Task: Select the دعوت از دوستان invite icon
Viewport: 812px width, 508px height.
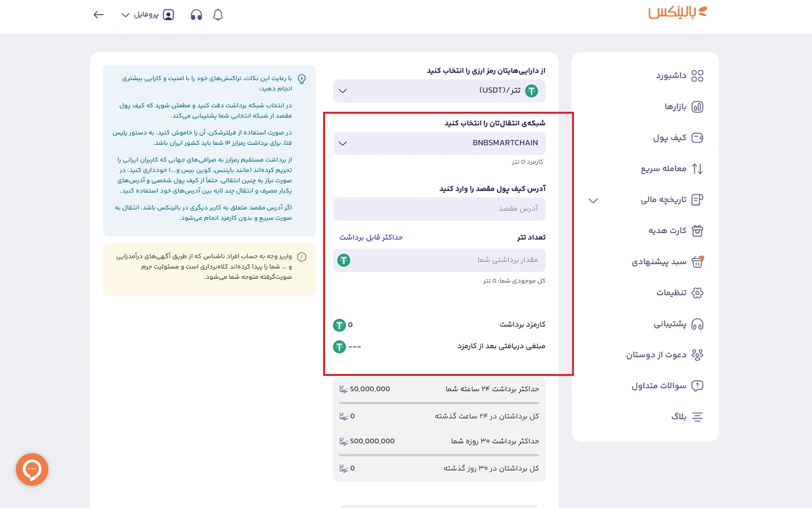Action: coord(696,354)
